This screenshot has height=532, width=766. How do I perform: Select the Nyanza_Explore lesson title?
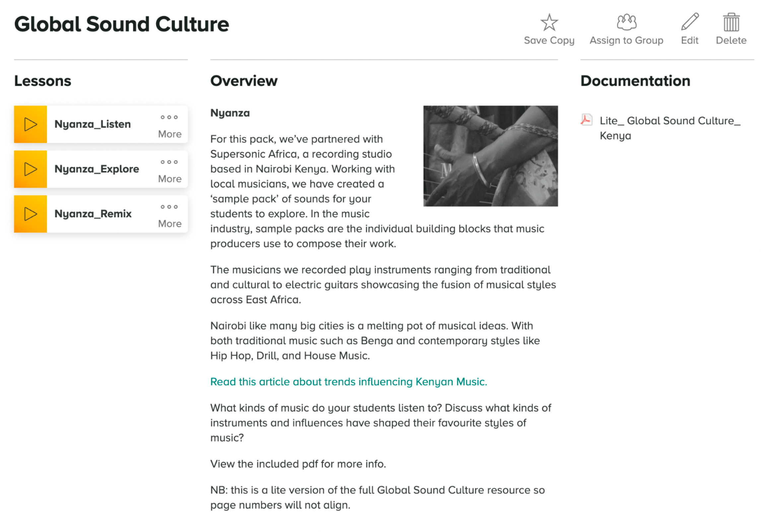pos(97,169)
